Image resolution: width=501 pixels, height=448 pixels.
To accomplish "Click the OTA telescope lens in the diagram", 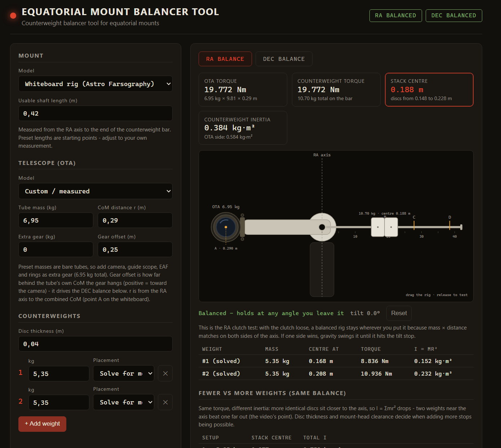I will click(x=226, y=227).
